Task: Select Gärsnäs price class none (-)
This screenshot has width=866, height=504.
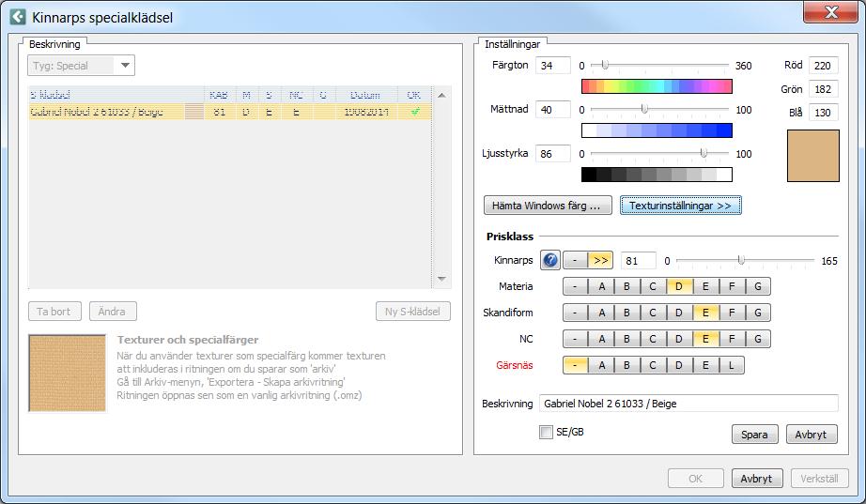Action: [x=575, y=365]
